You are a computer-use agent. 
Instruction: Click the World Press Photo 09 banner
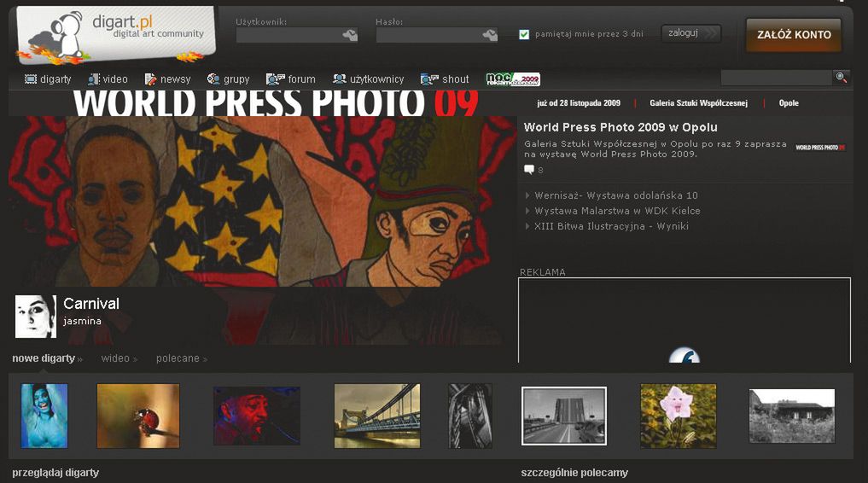(x=276, y=103)
